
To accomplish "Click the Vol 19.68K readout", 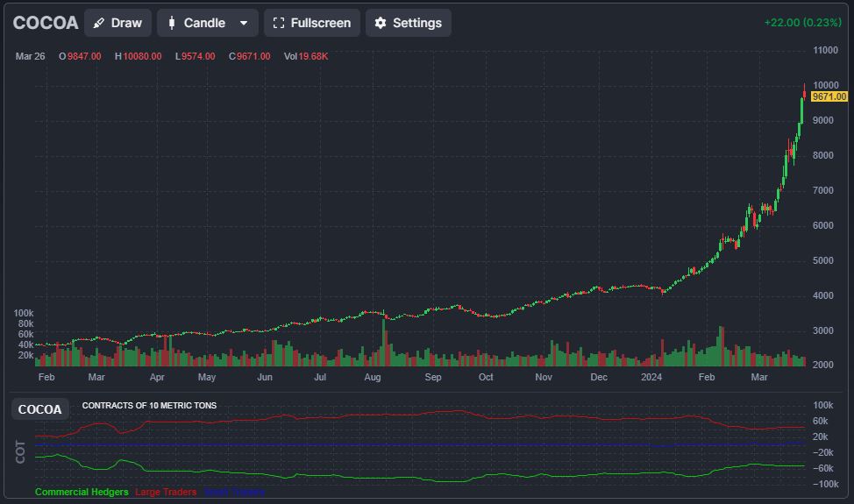I will tap(306, 56).
